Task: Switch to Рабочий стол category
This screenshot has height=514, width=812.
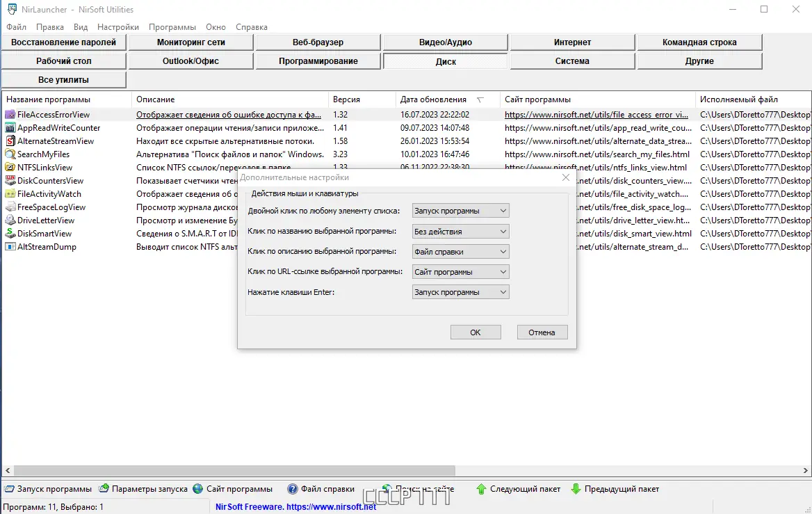Action: [x=64, y=61]
